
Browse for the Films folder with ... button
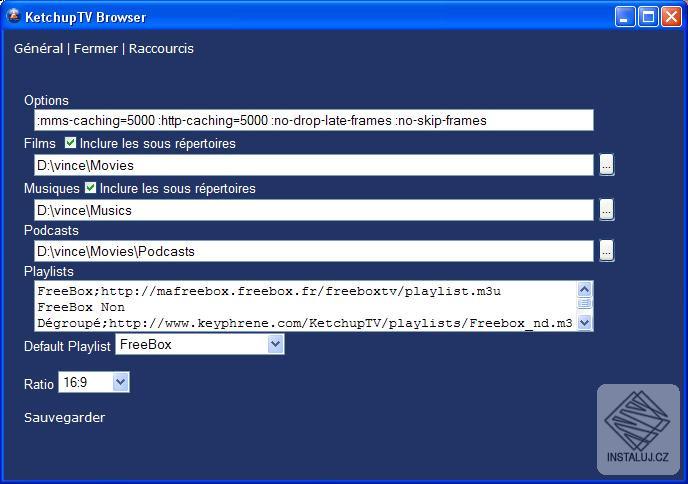pos(606,165)
